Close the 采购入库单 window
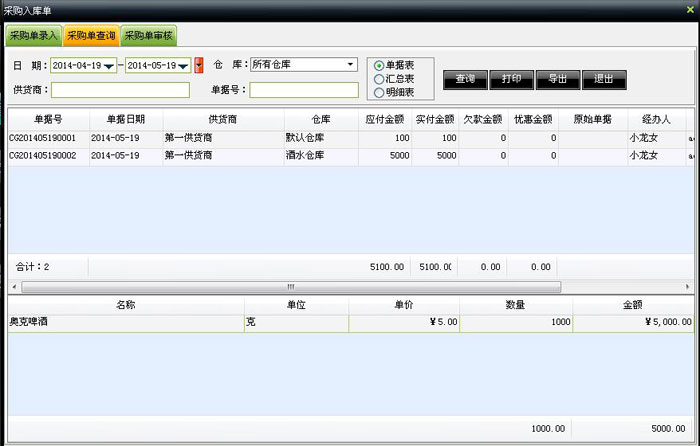700x446 pixels. tap(690, 9)
